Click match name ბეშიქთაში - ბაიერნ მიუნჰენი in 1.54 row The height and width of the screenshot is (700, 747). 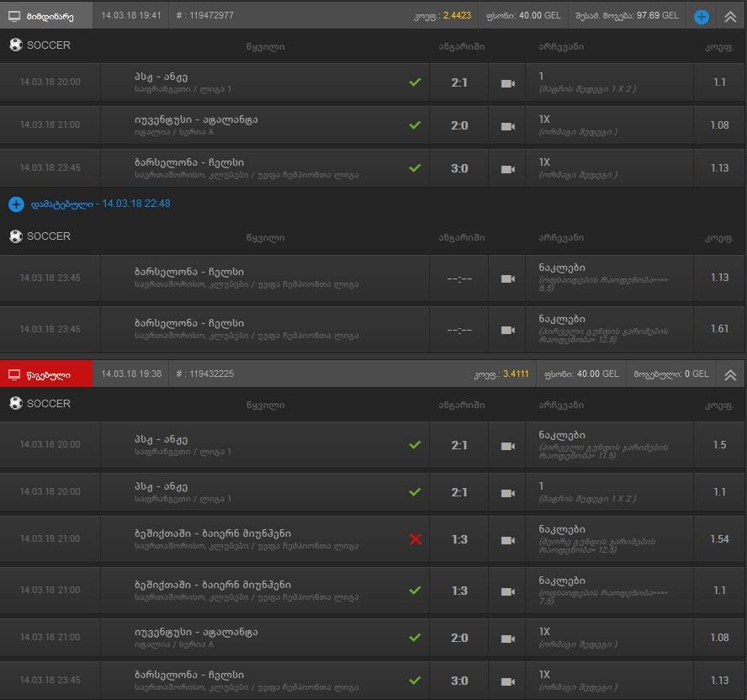213,533
